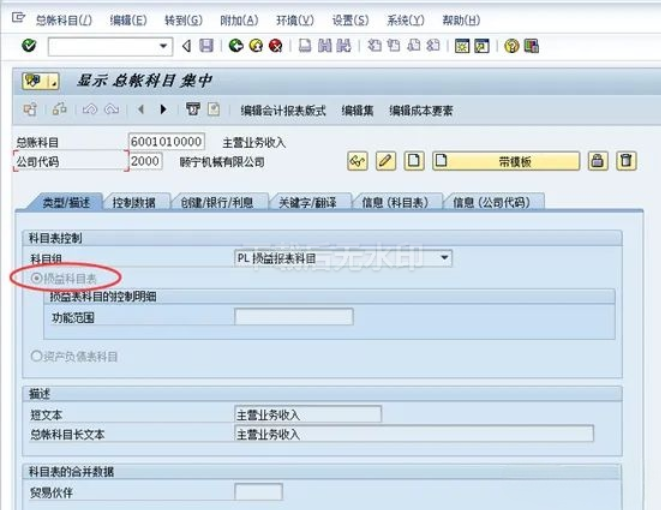Click the Find binoculars icon
This screenshot has height=510, width=661.
[325, 46]
